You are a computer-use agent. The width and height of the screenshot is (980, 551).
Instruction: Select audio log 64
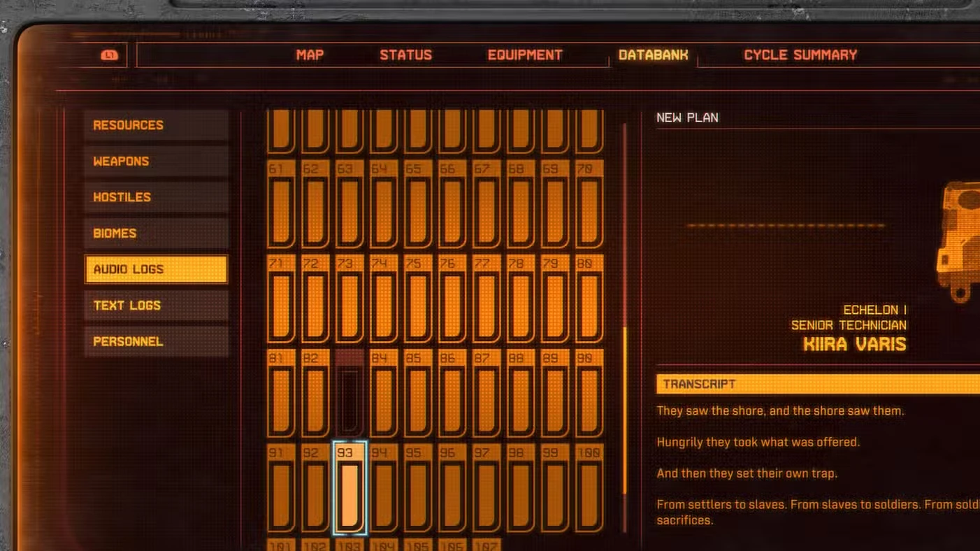click(384, 204)
